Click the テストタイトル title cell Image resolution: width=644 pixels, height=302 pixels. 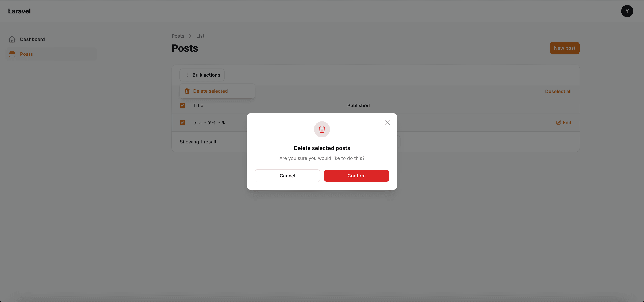[x=209, y=122]
